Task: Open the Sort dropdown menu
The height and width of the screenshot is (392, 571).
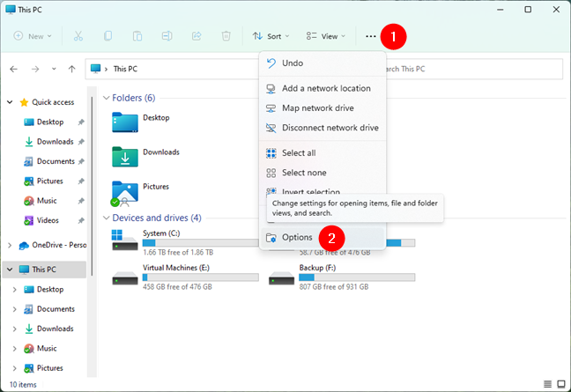Action: [x=271, y=36]
